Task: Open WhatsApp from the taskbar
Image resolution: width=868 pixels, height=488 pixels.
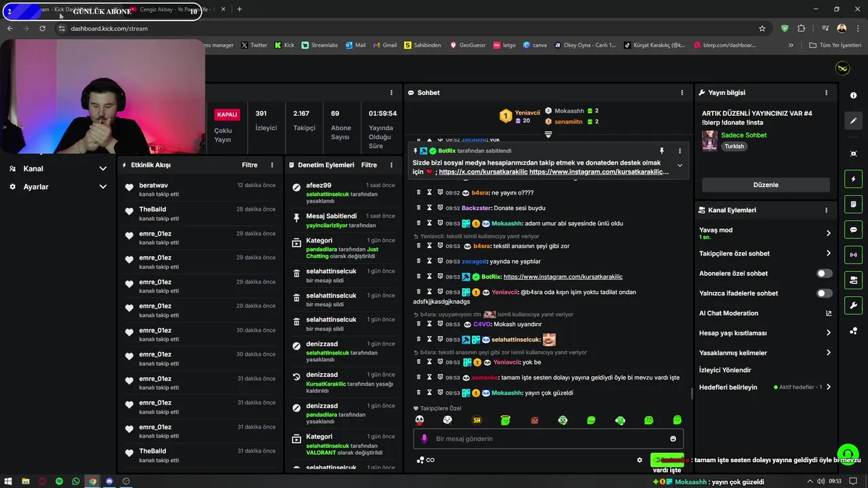Action: click(x=76, y=481)
